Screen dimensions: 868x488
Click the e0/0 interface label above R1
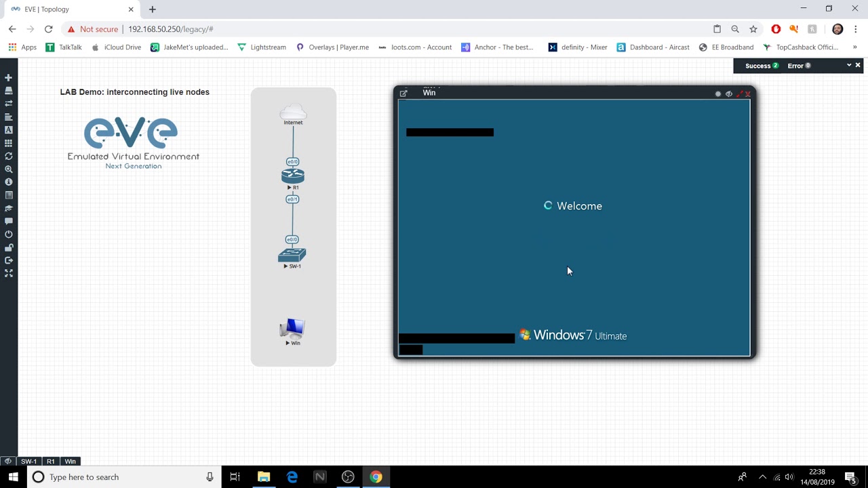click(292, 162)
